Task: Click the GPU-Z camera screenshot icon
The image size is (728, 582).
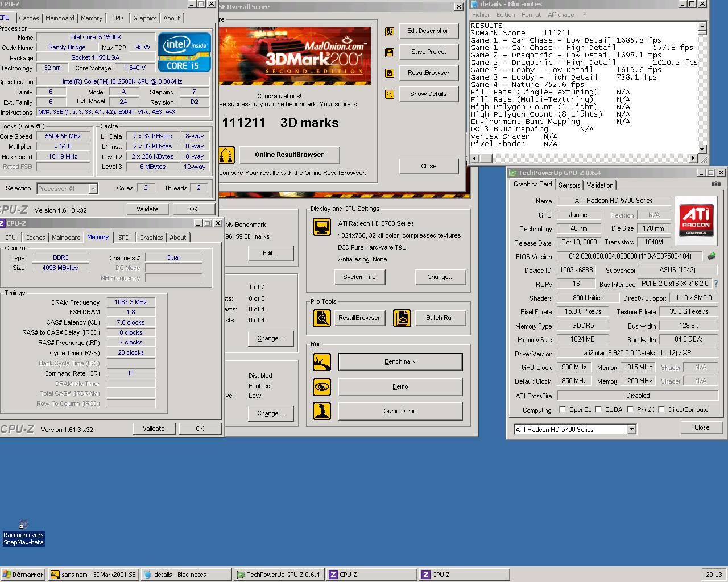Action: [x=716, y=184]
